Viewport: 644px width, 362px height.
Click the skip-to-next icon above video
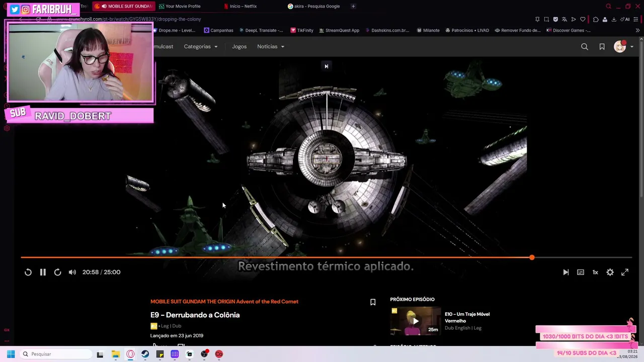pyautogui.click(x=326, y=66)
